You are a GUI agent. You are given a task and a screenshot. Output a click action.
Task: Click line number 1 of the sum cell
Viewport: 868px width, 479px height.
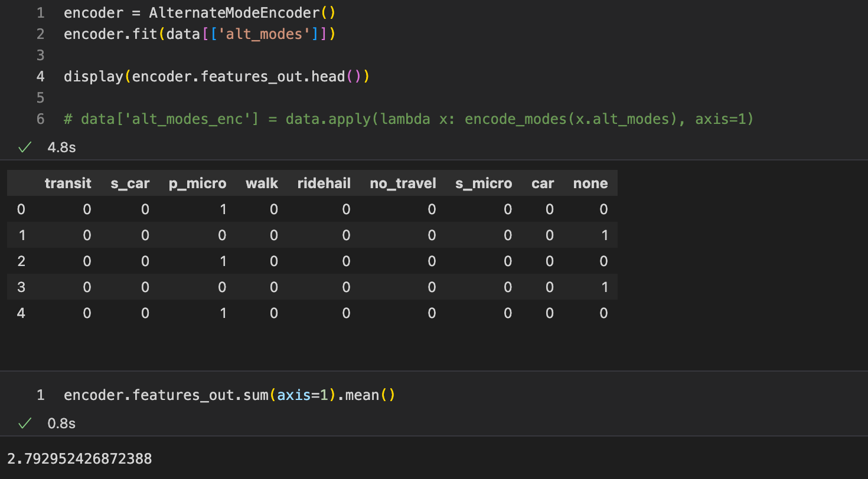click(40, 395)
